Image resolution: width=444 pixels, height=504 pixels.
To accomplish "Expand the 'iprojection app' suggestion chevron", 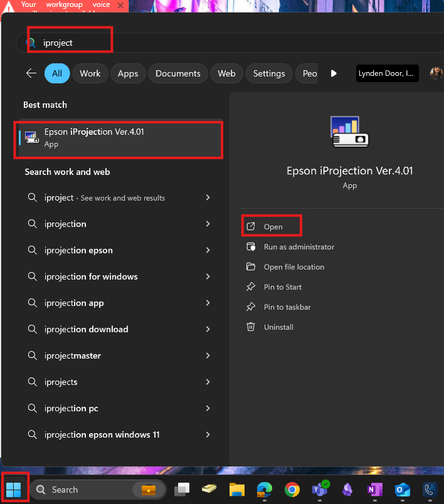I will click(208, 303).
